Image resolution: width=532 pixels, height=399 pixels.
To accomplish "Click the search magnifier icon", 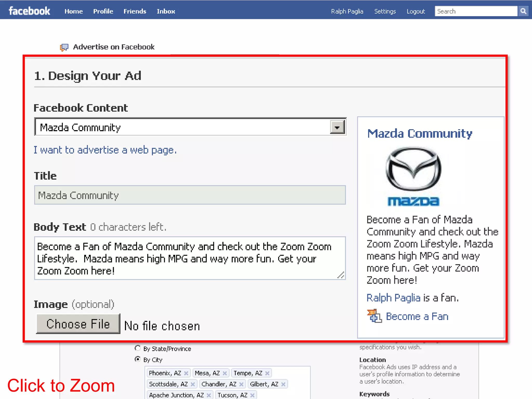I will (523, 11).
